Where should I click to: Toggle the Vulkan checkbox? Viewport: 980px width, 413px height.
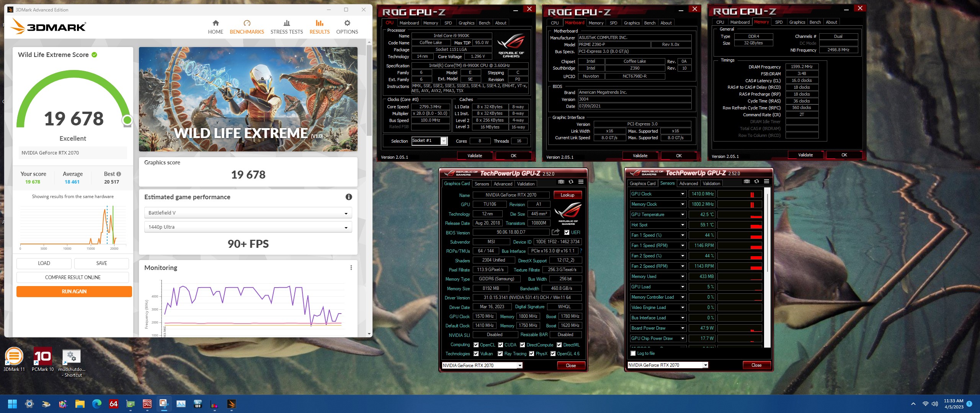pyautogui.click(x=476, y=354)
